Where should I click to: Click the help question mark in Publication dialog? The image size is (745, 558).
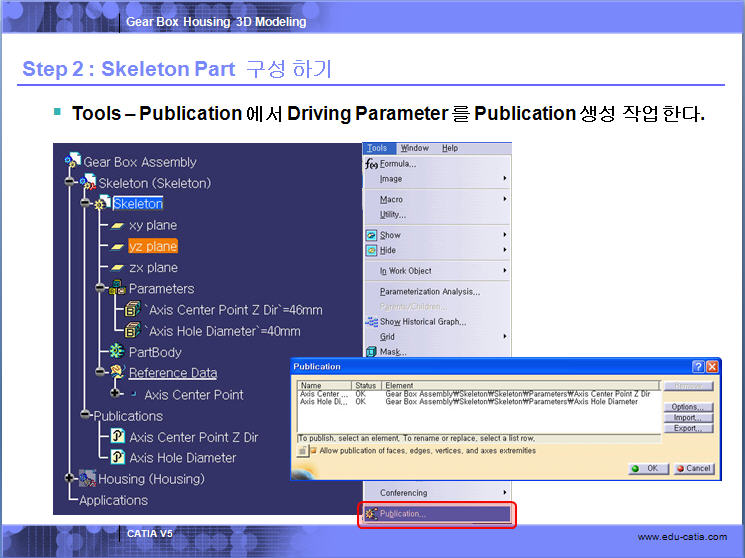698,367
